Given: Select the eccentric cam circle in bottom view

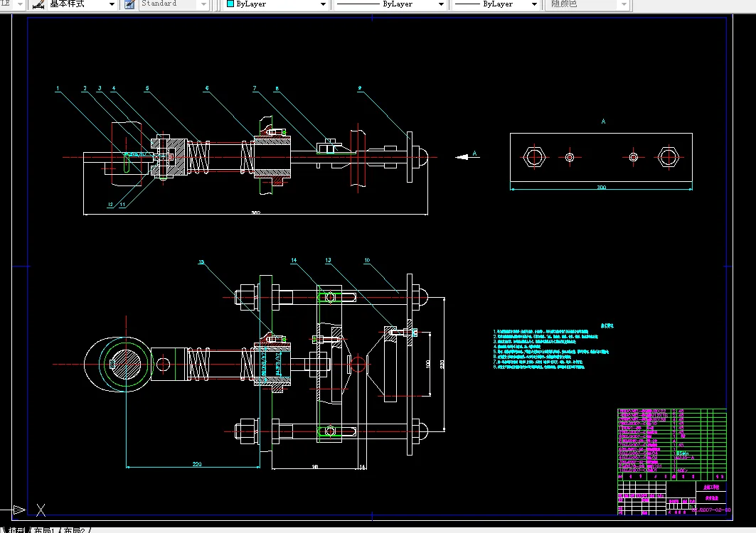Looking at the screenshot, I should click(x=127, y=365).
